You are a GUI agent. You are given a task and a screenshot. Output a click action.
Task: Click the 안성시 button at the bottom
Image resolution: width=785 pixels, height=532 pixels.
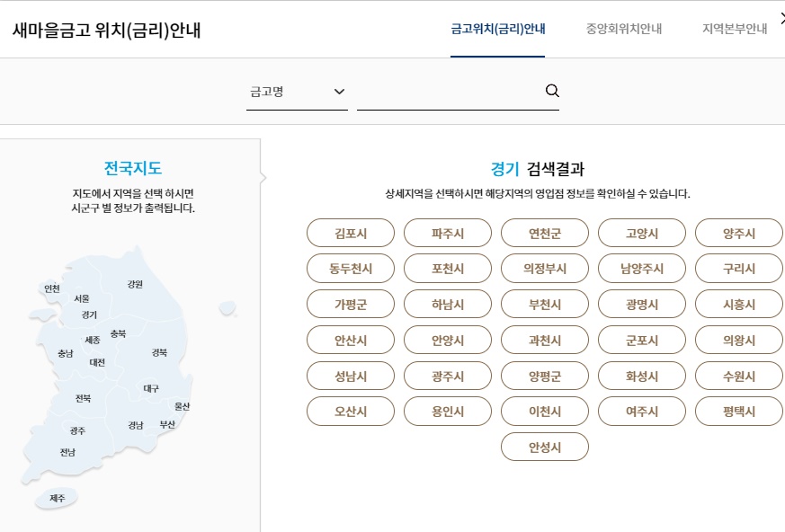coord(544,447)
